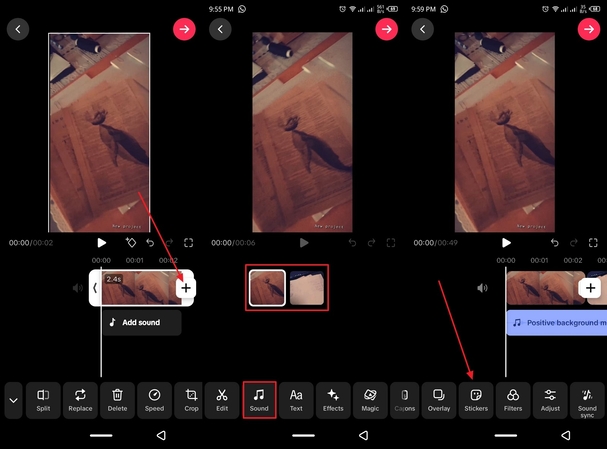Tap the home bar under left screen
The image size is (607, 449).
(101, 435)
